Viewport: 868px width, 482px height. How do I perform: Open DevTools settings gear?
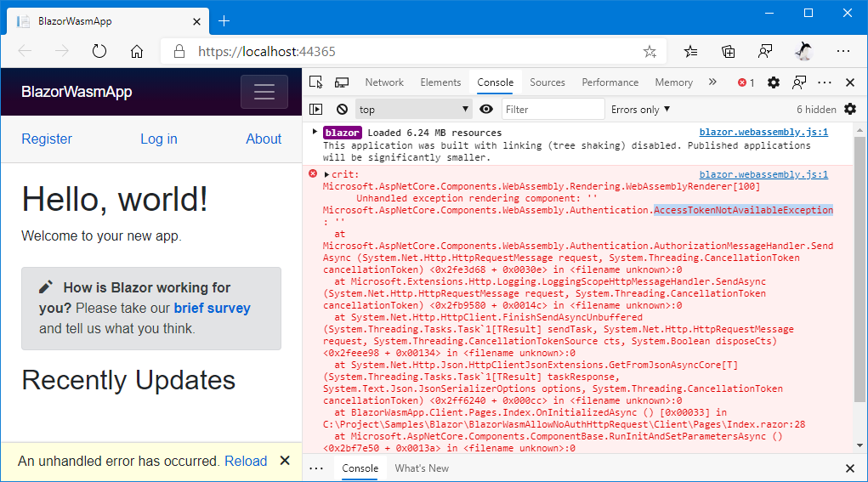(x=774, y=82)
